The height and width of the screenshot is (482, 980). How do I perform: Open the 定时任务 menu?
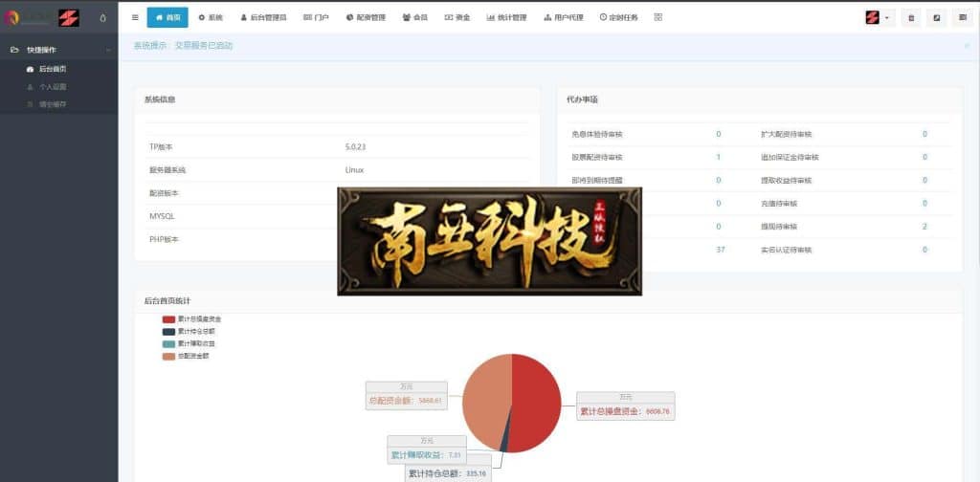pos(619,17)
